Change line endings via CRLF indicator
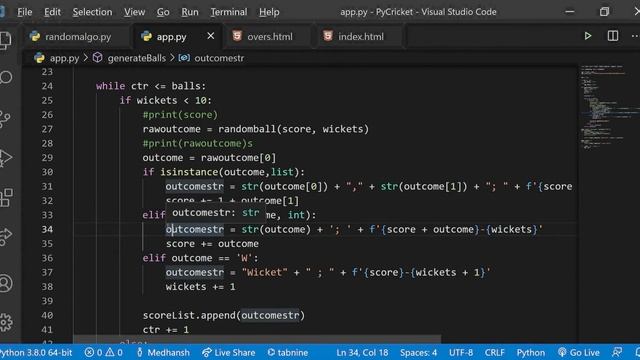640x360 pixels. 494,352
